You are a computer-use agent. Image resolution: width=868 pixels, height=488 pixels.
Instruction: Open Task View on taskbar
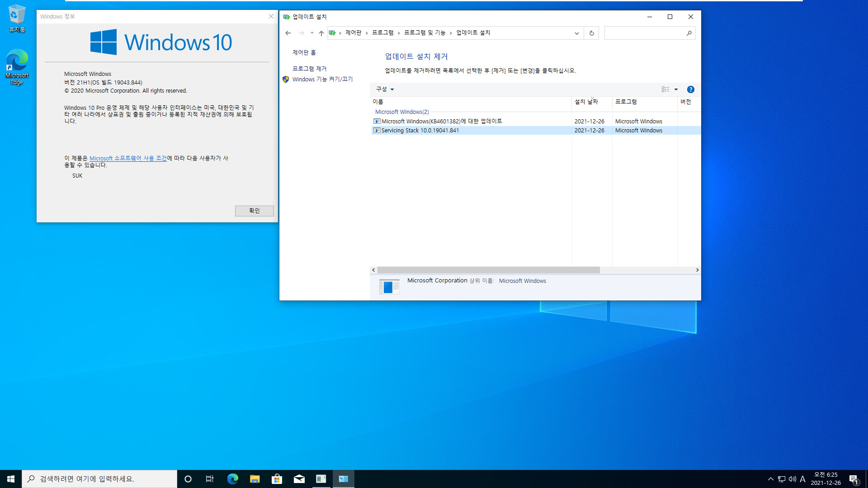[x=210, y=479]
